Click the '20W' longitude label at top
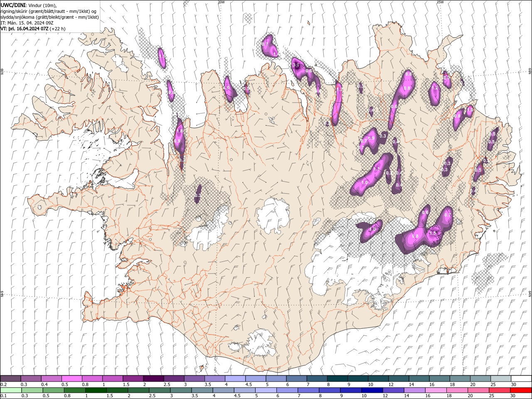The height and width of the screenshot is (399, 532). (x=221, y=2)
